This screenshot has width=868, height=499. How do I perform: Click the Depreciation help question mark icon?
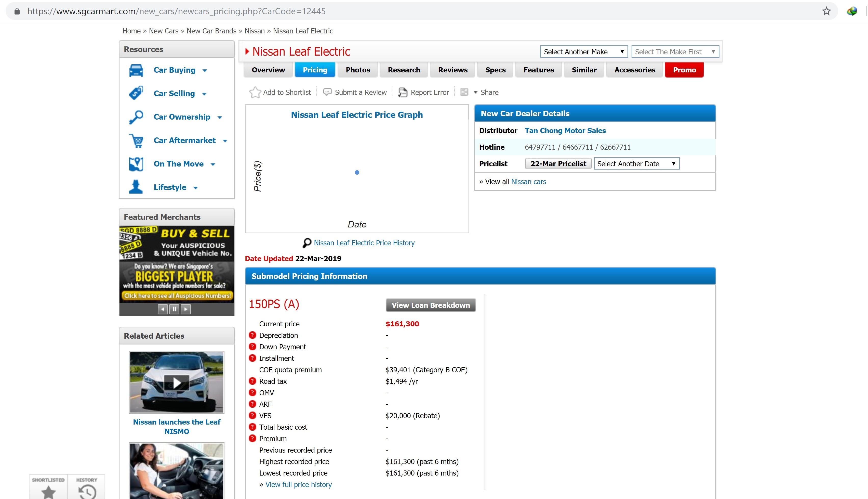point(252,335)
